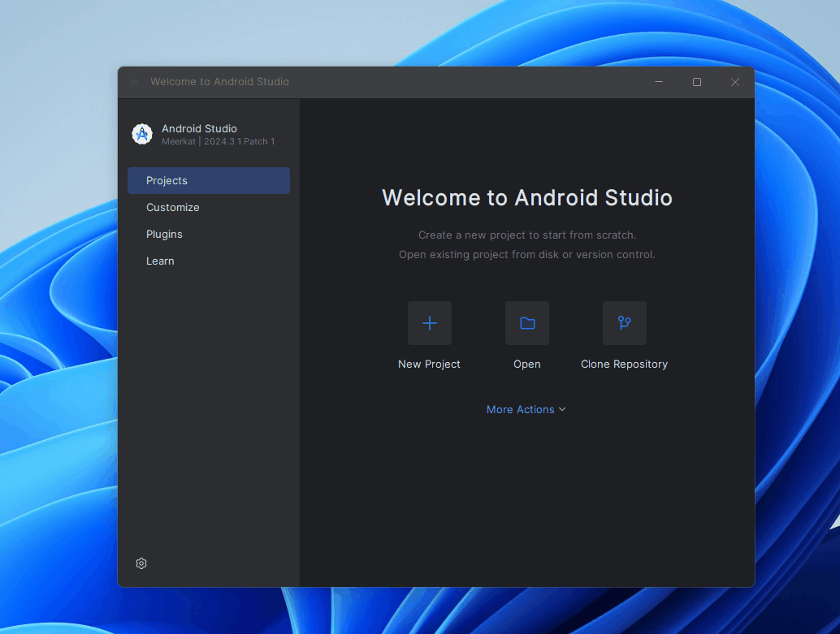Image resolution: width=840 pixels, height=634 pixels.
Task: Click the Open folder icon
Action: click(x=527, y=323)
